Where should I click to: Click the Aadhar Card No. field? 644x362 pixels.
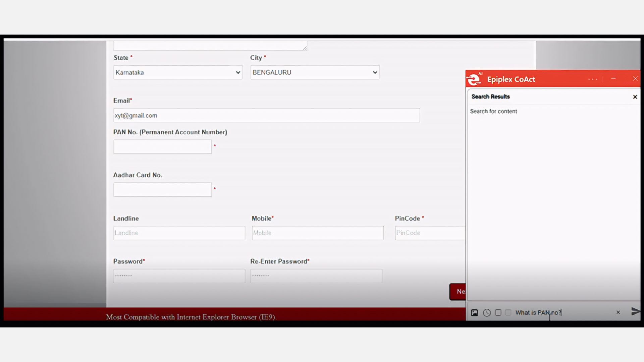point(162,190)
